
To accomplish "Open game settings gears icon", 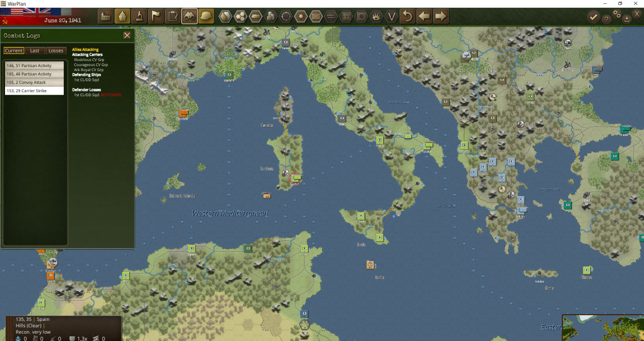I will click(617, 14).
